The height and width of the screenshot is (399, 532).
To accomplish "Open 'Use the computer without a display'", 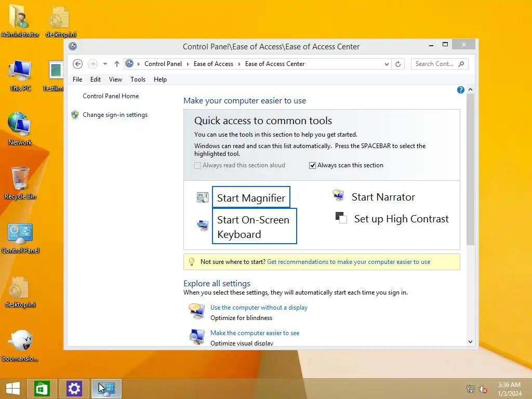I will 259,308.
